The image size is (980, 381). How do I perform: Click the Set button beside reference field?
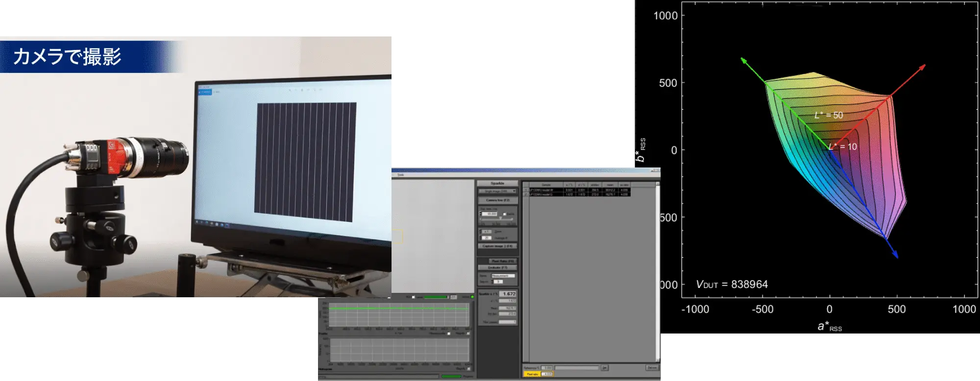605,367
